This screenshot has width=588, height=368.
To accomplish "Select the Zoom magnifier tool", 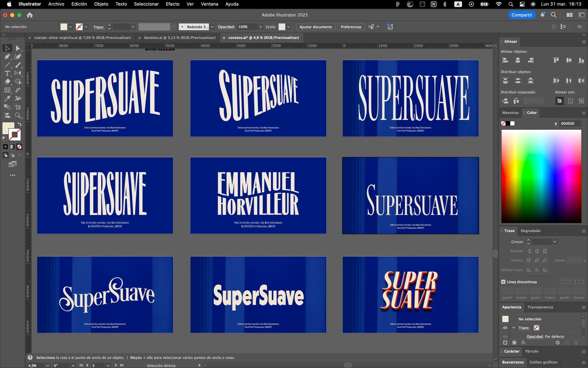I will click(x=18, y=116).
